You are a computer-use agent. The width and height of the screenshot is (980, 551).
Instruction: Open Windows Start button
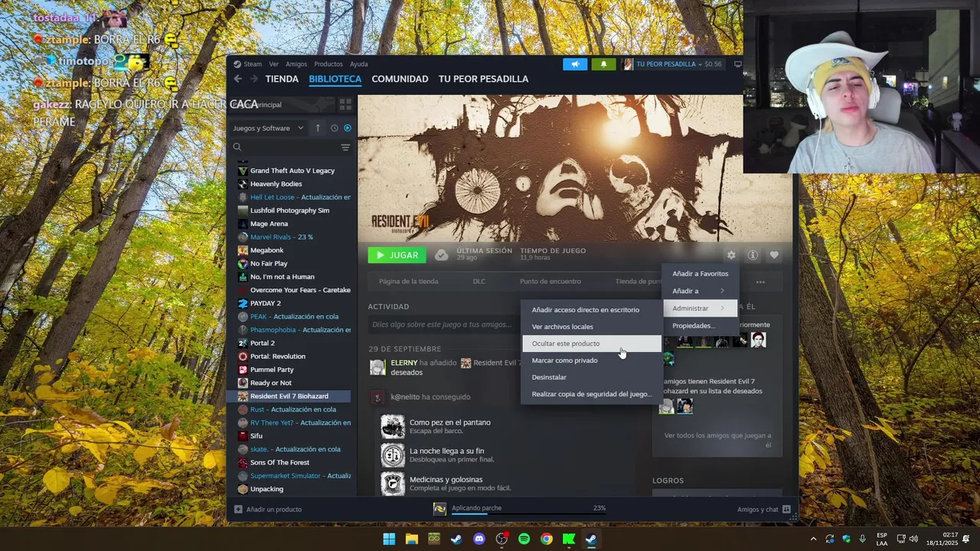(389, 539)
